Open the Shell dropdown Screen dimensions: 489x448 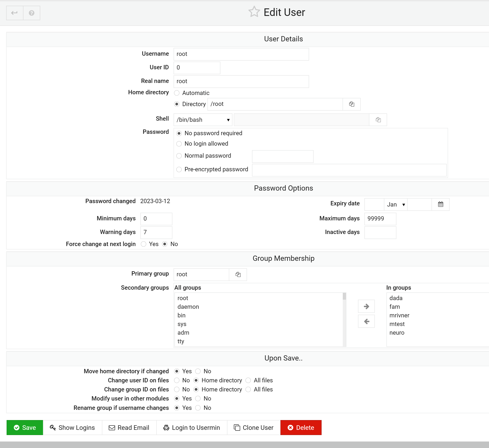coord(203,119)
